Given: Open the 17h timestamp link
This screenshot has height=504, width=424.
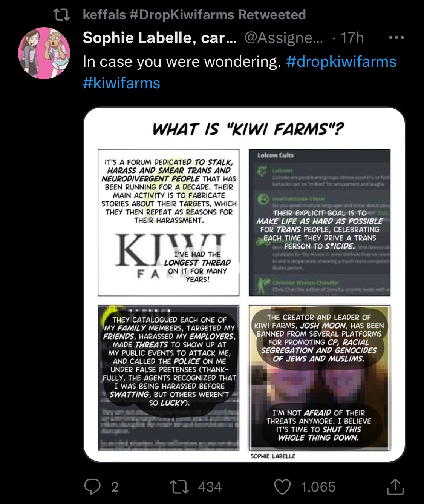Looking at the screenshot, I should pyautogui.click(x=352, y=38).
